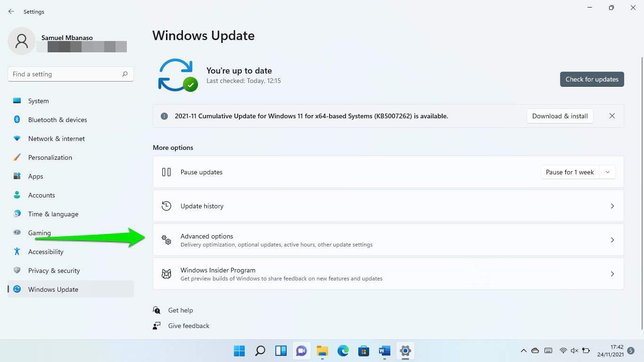644x362 pixels.
Task: Click the Bluetooth & devices sidebar icon
Action: click(17, 120)
